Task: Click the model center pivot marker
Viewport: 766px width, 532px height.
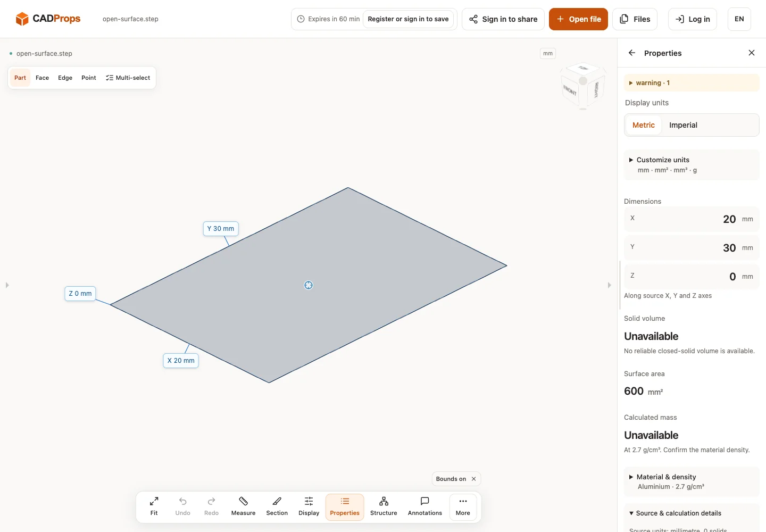Action: point(309,285)
